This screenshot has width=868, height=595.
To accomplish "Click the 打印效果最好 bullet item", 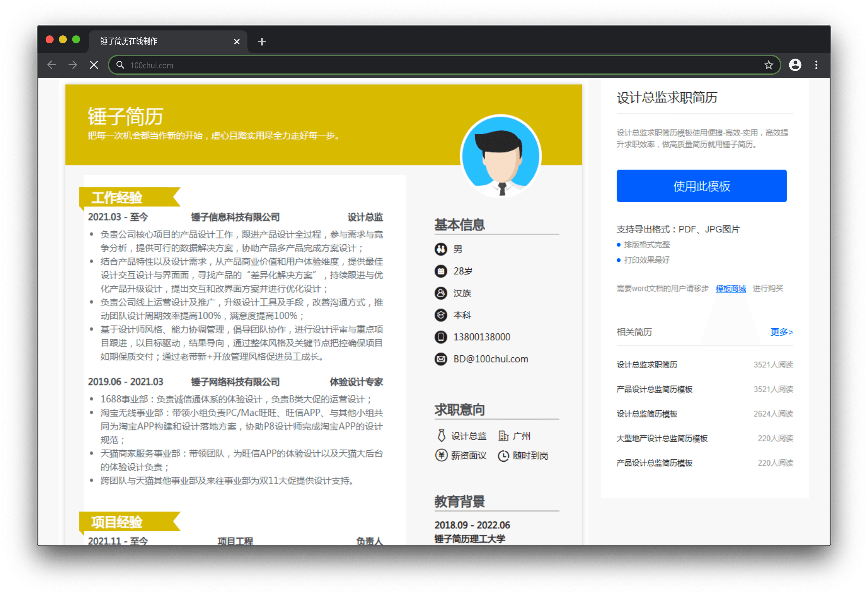I will point(646,260).
